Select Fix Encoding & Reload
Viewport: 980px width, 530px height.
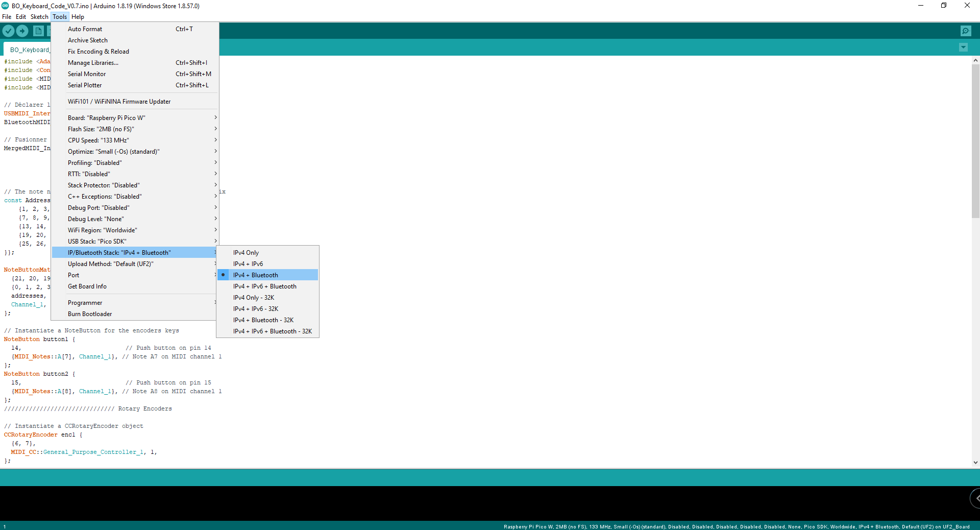[135, 52]
